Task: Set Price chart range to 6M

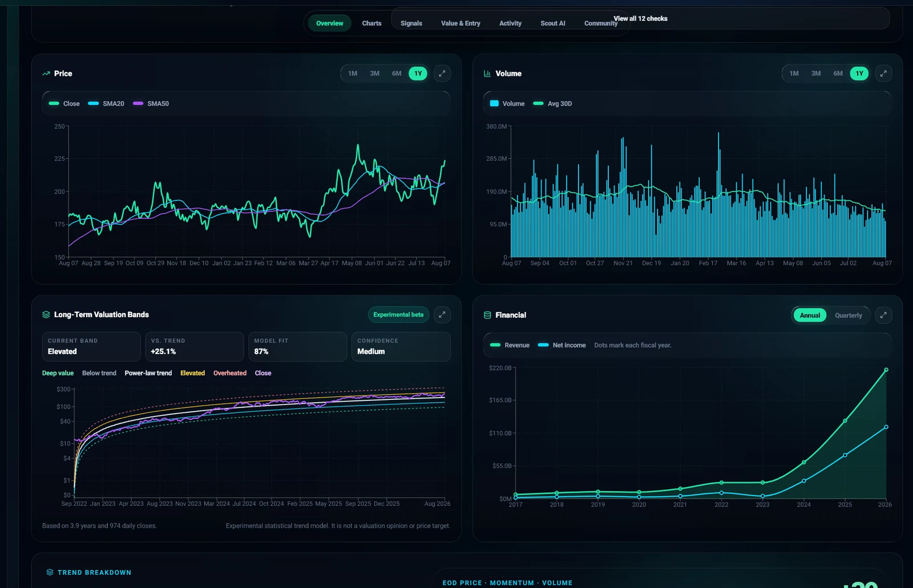Action: [397, 74]
